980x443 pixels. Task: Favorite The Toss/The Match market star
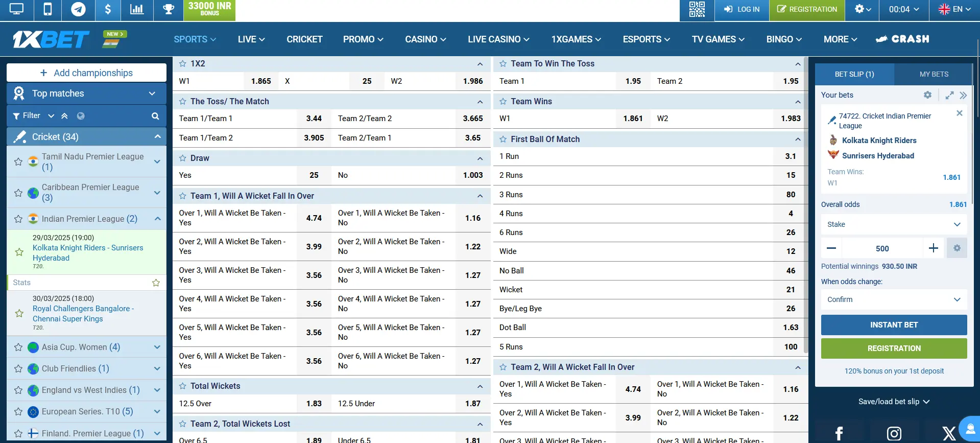point(182,102)
